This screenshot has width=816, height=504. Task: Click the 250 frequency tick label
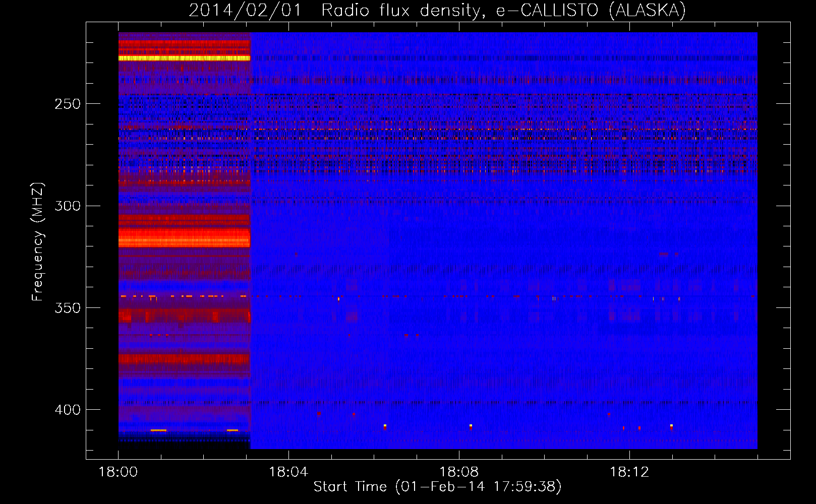pyautogui.click(x=68, y=104)
